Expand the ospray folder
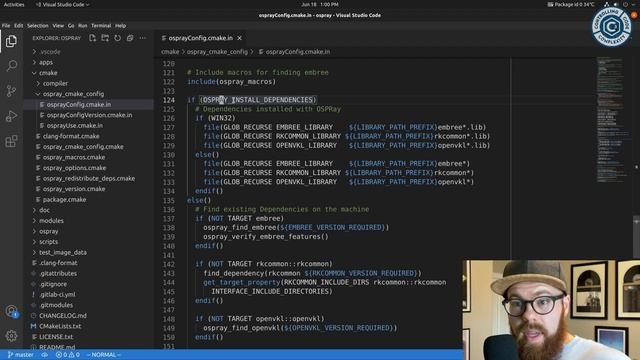The image size is (640, 360). tap(89, 231)
